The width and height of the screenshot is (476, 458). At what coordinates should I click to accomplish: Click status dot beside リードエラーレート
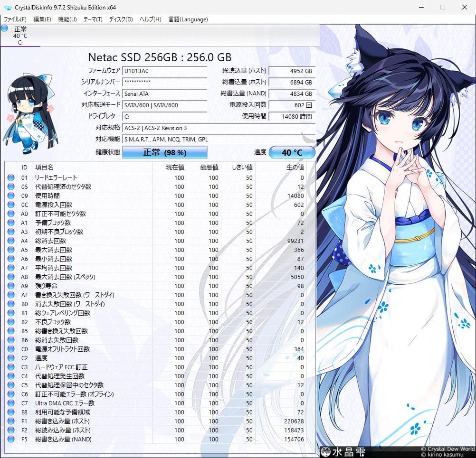click(x=10, y=178)
